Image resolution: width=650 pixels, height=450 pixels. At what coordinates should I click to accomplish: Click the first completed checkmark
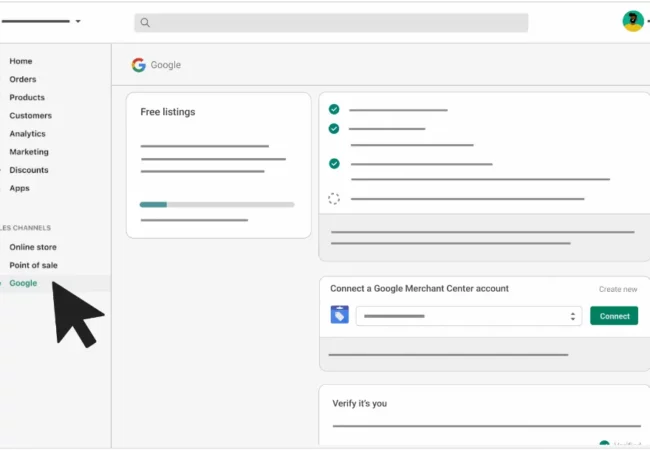(x=334, y=109)
